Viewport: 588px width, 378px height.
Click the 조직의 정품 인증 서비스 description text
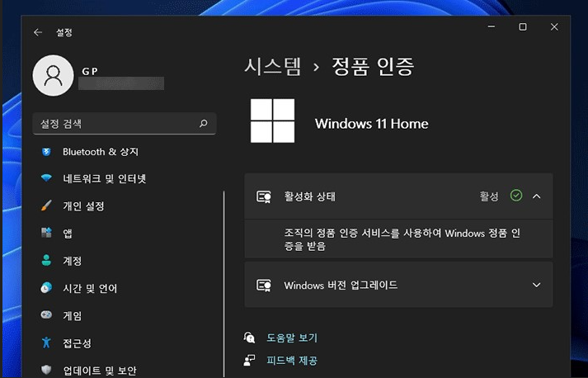tap(402, 239)
